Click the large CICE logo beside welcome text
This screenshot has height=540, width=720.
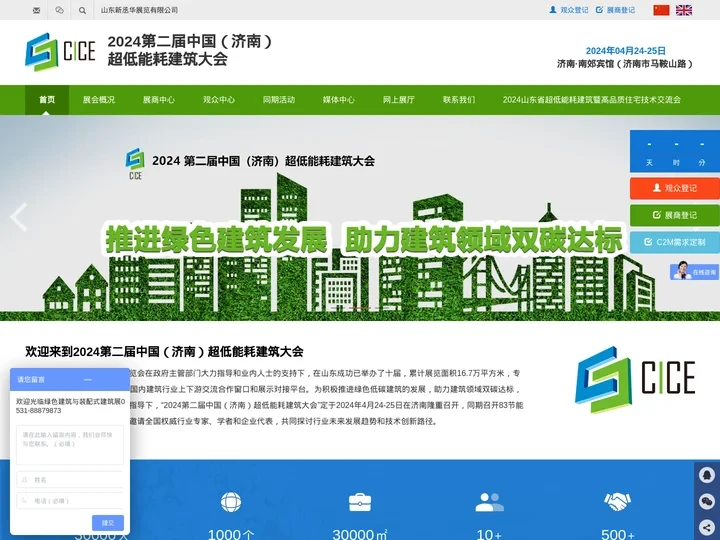point(635,380)
